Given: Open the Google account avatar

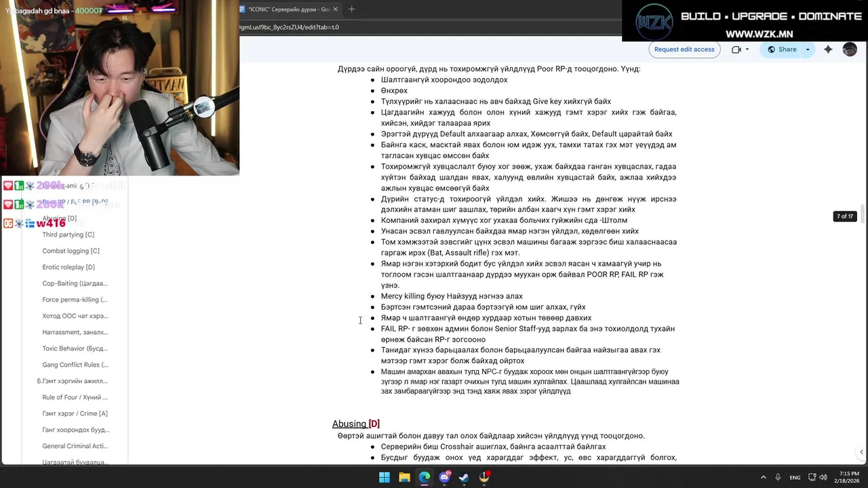Looking at the screenshot, I should tap(850, 49).
